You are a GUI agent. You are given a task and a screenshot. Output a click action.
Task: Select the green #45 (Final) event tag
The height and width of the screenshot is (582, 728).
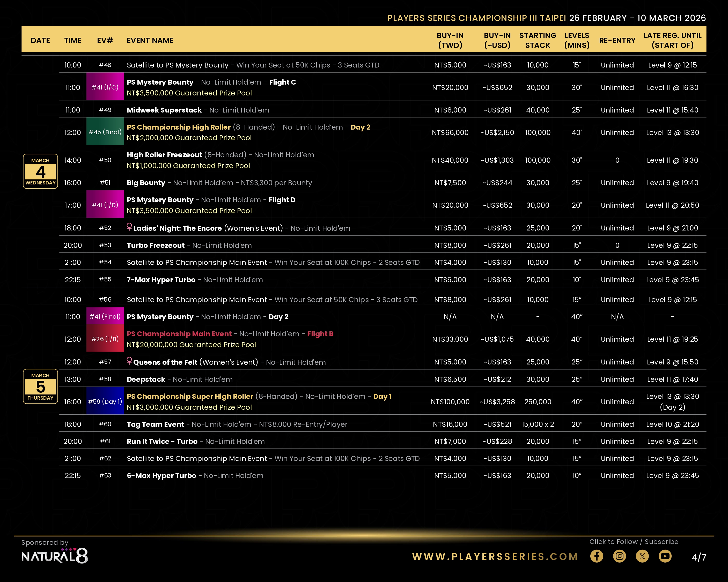click(x=105, y=132)
